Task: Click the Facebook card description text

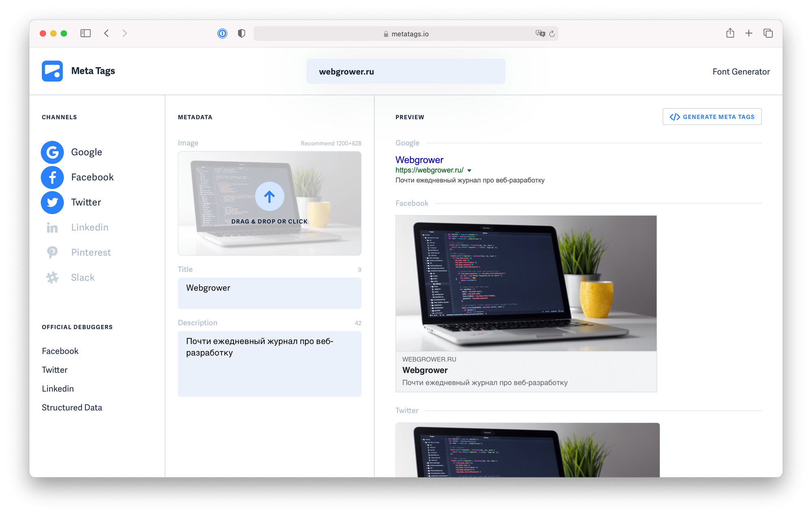Action: [x=485, y=383]
